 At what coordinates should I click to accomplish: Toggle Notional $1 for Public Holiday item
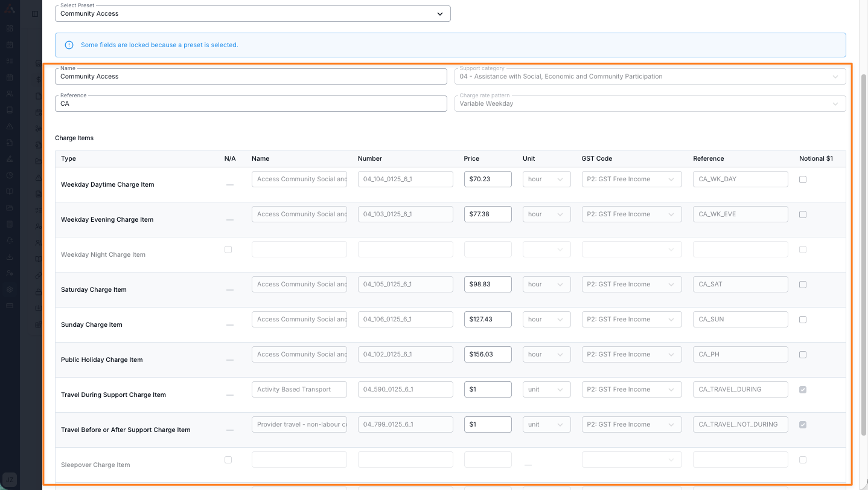pos(803,355)
